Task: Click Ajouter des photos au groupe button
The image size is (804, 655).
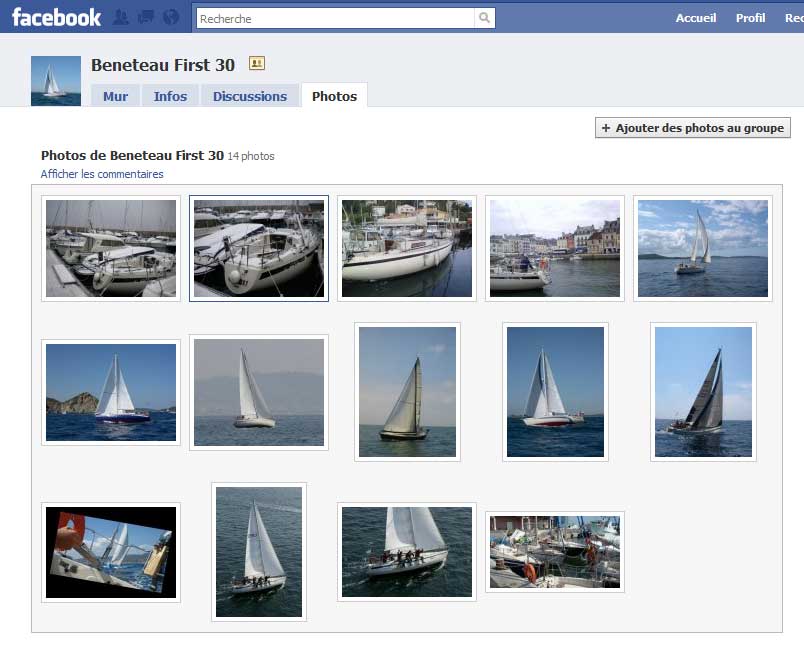Action: [x=693, y=128]
